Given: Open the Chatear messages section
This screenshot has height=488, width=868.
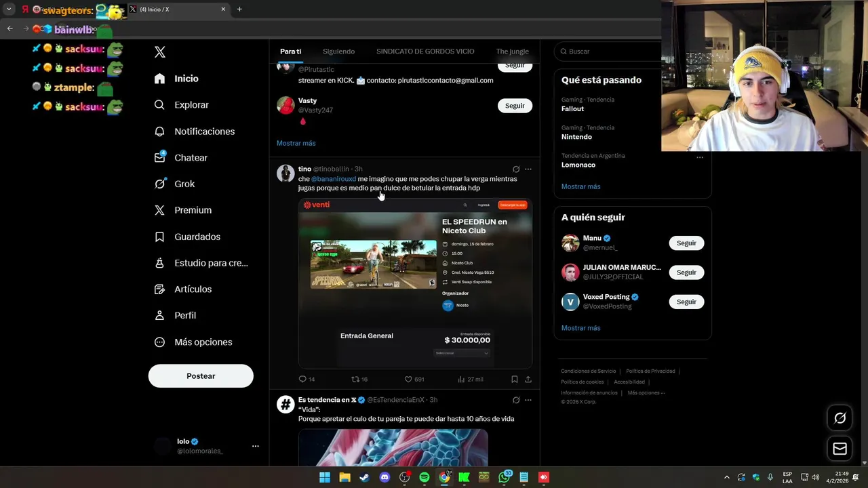Looking at the screenshot, I should [x=180, y=157].
